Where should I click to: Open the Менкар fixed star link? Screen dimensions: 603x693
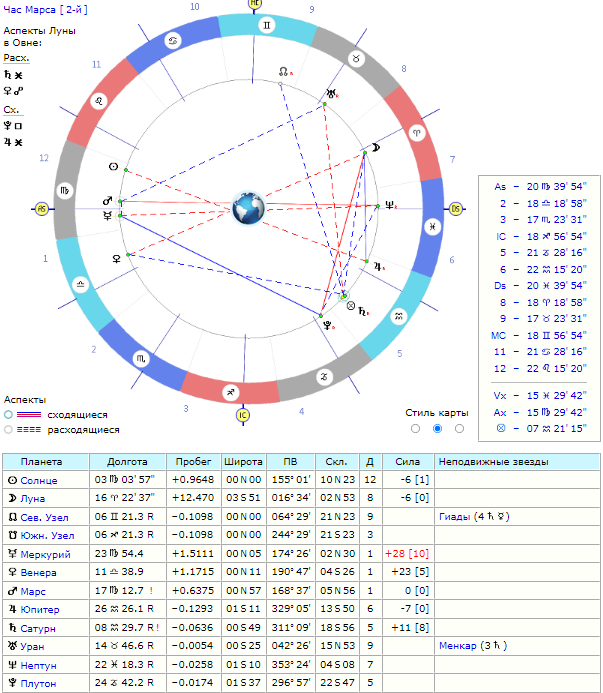(x=458, y=646)
